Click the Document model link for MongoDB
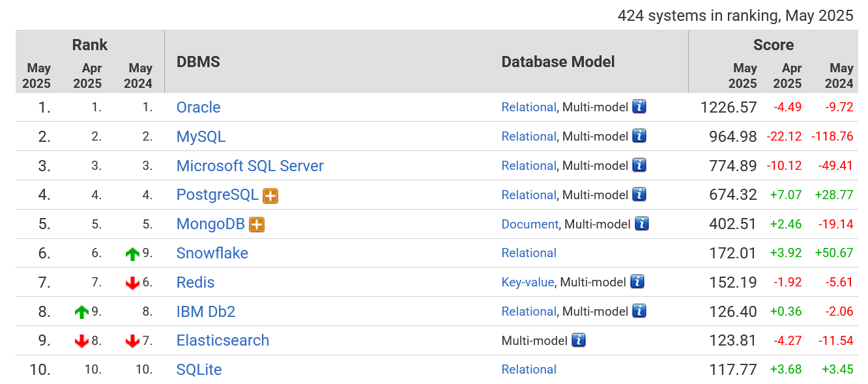Screen dimensions: 868x384 click(529, 224)
